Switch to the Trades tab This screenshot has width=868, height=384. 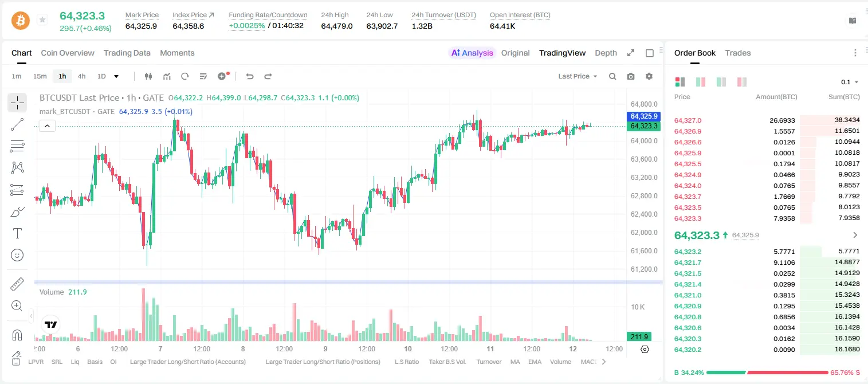click(738, 53)
